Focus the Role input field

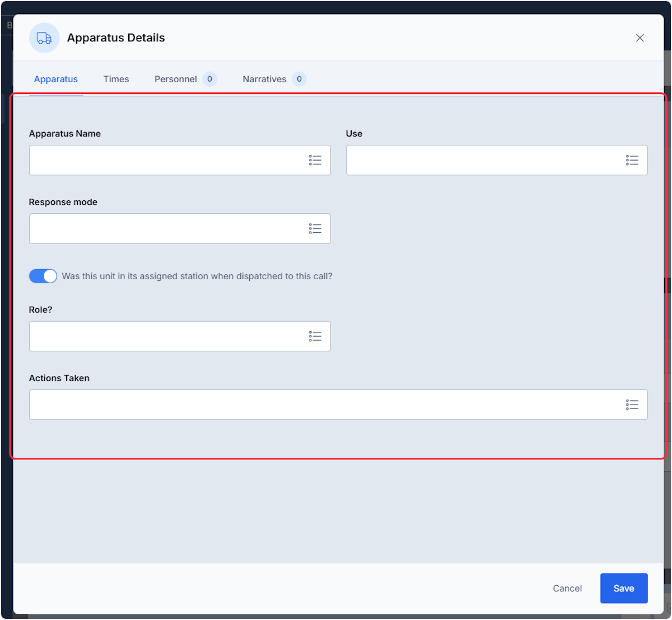pos(180,336)
